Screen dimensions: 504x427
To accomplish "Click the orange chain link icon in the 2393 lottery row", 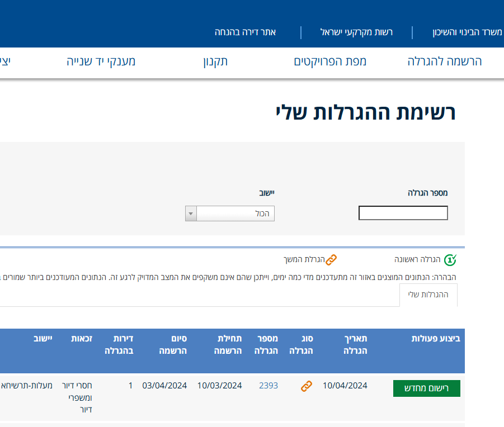I will (306, 385).
